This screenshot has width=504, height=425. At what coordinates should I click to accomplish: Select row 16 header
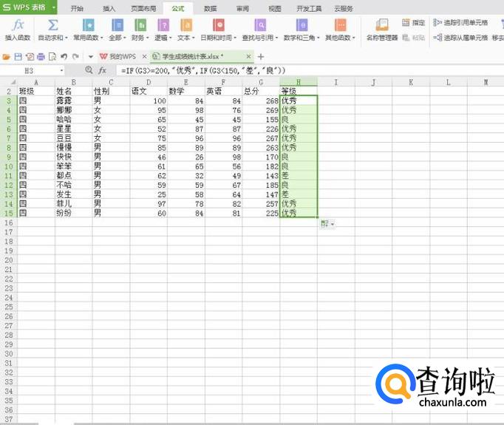click(x=9, y=222)
